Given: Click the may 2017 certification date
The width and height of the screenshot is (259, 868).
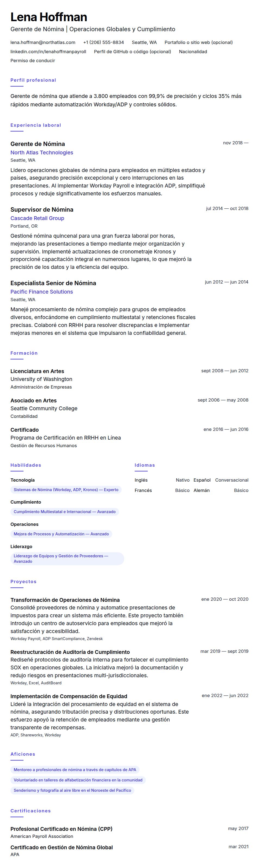Looking at the screenshot, I should click(x=238, y=829).
